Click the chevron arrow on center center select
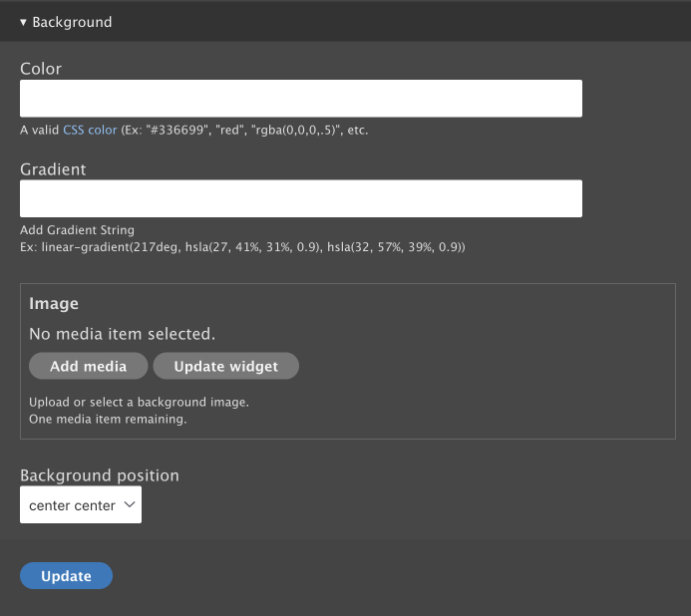This screenshot has height=616, width=691. click(129, 505)
